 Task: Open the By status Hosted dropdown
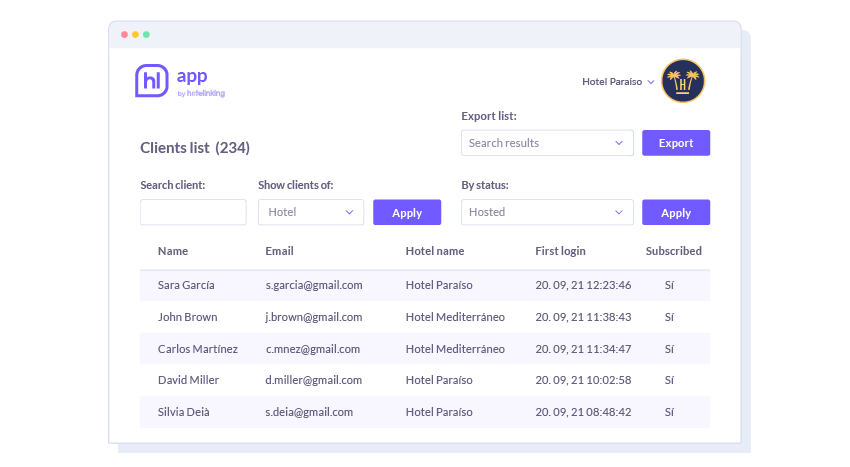tap(547, 212)
